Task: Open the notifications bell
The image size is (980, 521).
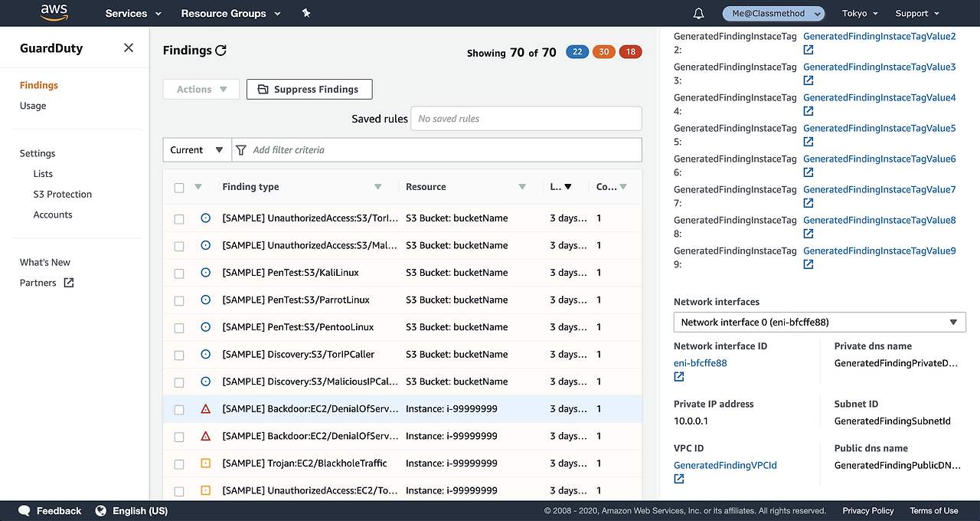Action: tap(698, 14)
